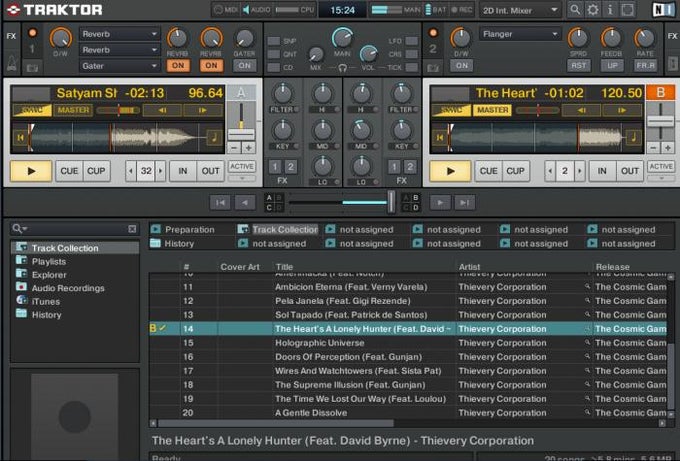The image size is (680, 461).
Task: Open History favorite tab
Action: [172, 243]
